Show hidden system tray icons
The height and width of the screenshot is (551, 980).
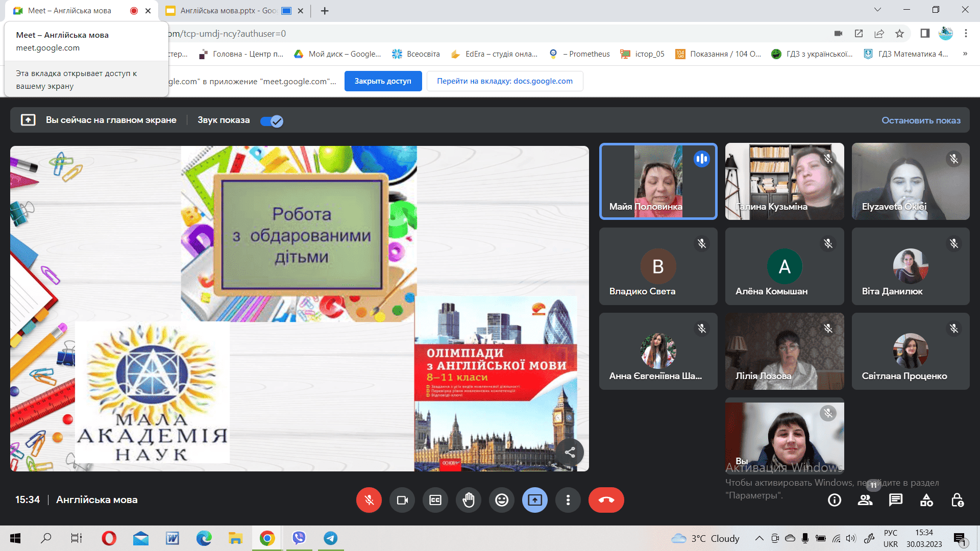(x=759, y=538)
